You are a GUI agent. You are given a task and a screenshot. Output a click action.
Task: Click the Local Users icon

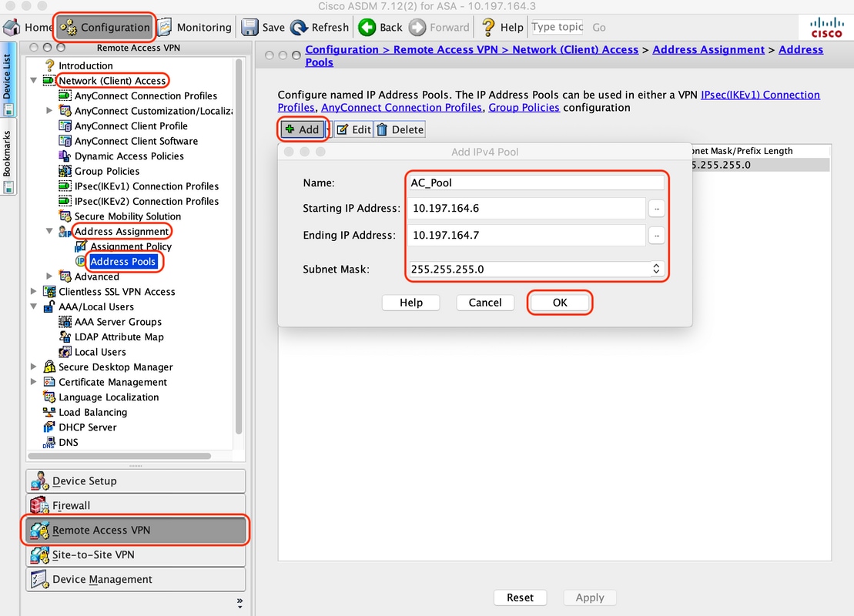65,352
